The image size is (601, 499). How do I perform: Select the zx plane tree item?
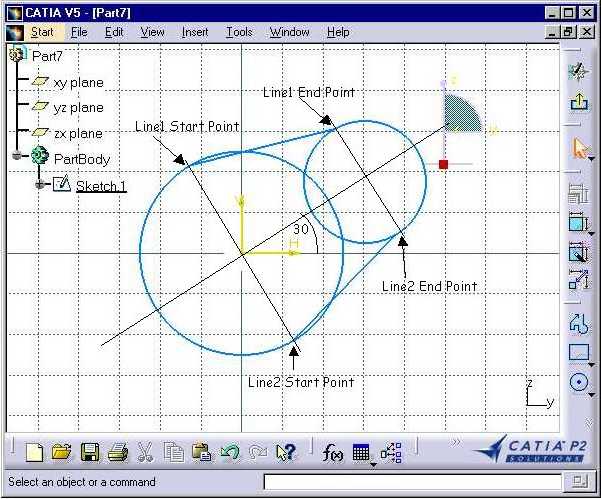point(78,133)
